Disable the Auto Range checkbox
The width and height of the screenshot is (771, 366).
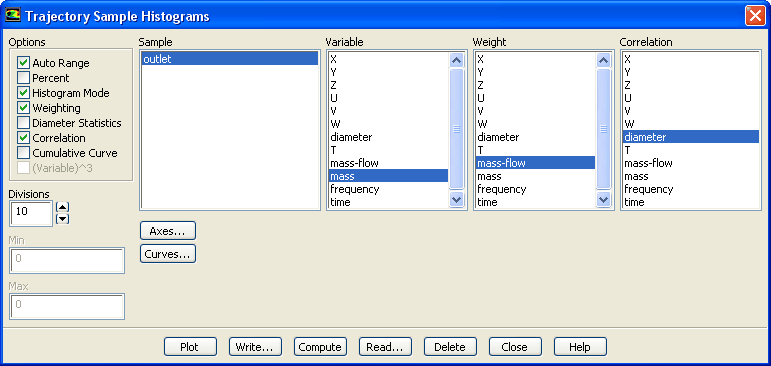tap(23, 63)
